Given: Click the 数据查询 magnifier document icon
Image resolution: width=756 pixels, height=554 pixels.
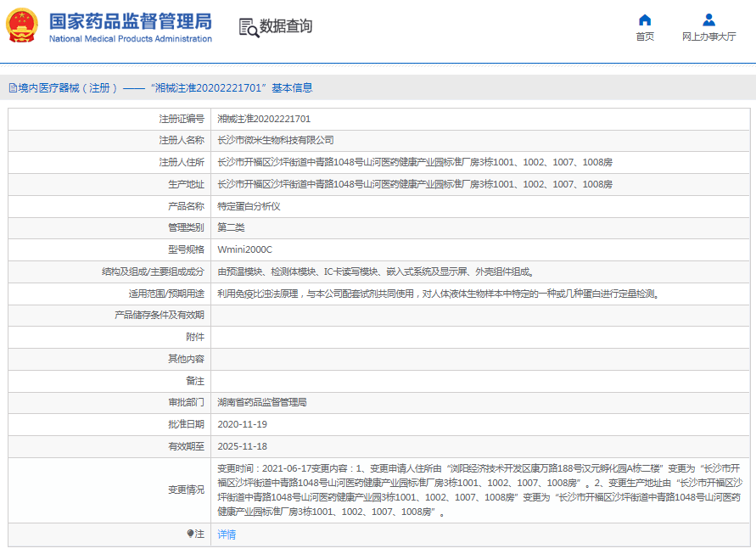Looking at the screenshot, I should 249,27.
